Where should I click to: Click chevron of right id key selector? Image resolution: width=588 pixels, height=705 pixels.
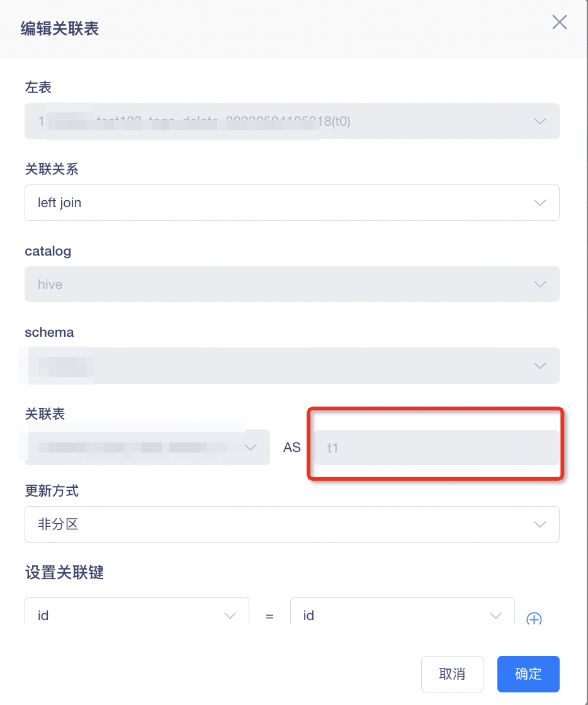(x=495, y=616)
